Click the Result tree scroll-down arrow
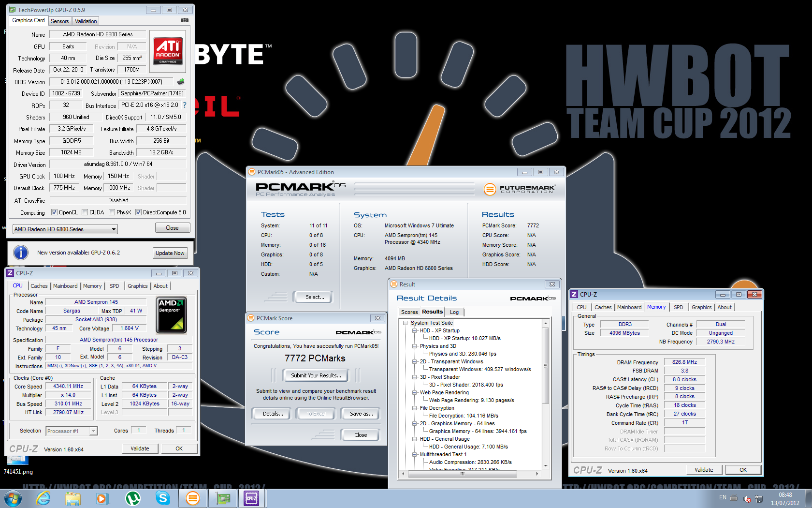Screen dimensions: 812x508 545,466
